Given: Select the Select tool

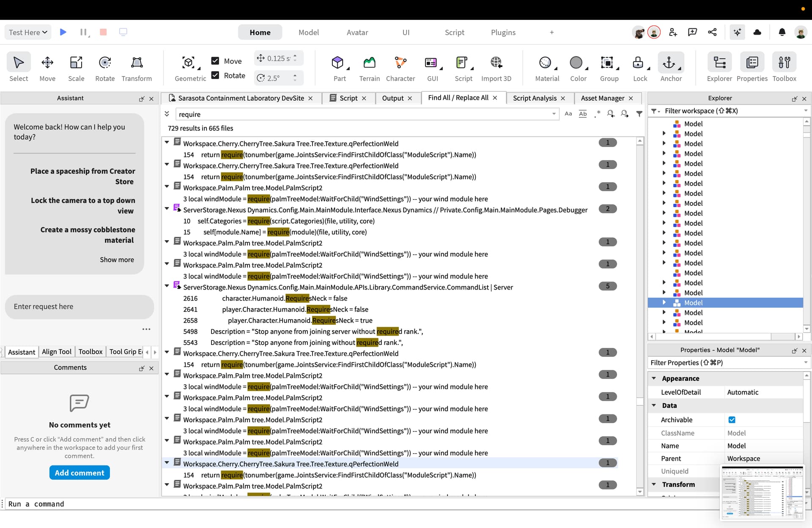Looking at the screenshot, I should pos(19,67).
